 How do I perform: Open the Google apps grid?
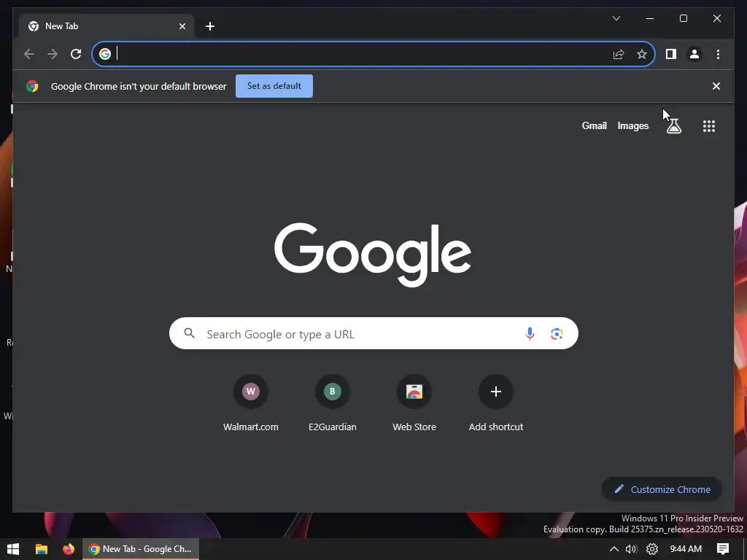tap(709, 126)
